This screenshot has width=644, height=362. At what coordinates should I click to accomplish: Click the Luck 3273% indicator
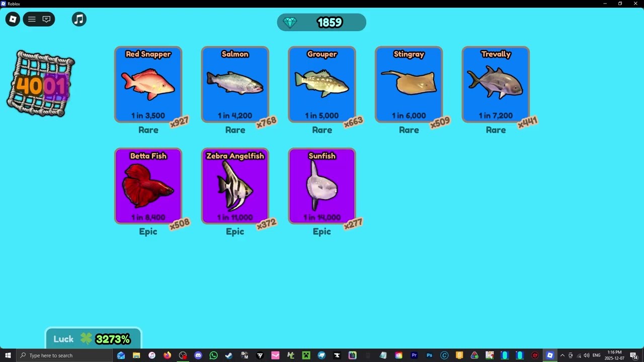[x=93, y=339]
